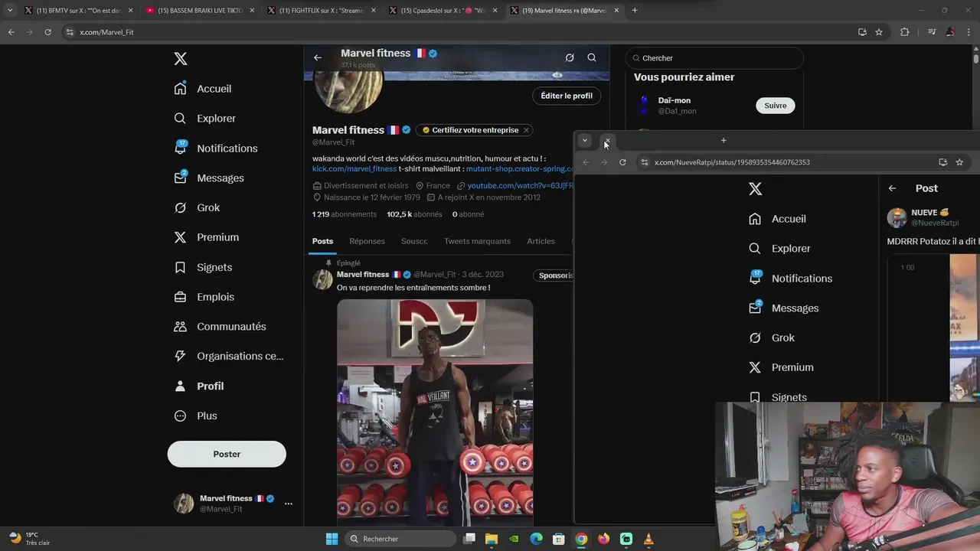Switch to the BFMTV sur X tab
Image resolution: width=980 pixels, height=551 pixels.
coord(77,11)
